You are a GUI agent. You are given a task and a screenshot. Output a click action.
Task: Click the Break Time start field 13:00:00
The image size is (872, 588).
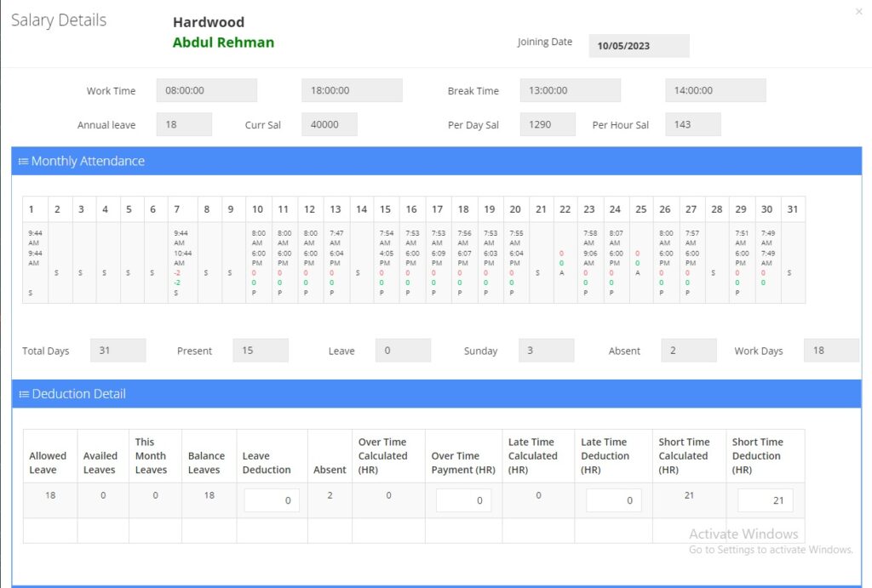tap(570, 90)
